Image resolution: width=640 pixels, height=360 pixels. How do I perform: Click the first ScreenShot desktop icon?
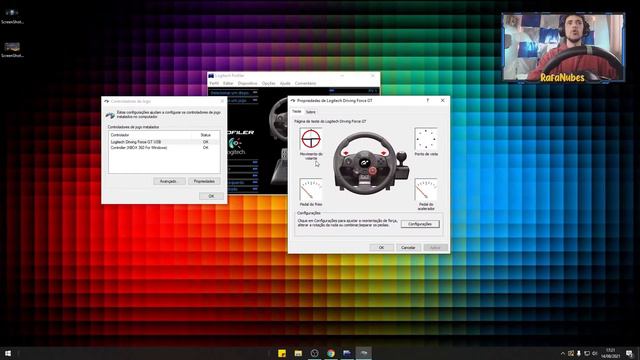[12, 16]
